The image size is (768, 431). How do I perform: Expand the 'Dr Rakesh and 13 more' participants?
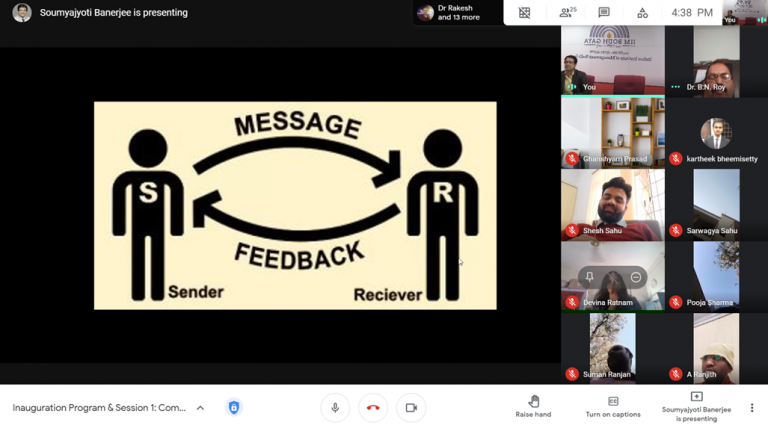446,13
